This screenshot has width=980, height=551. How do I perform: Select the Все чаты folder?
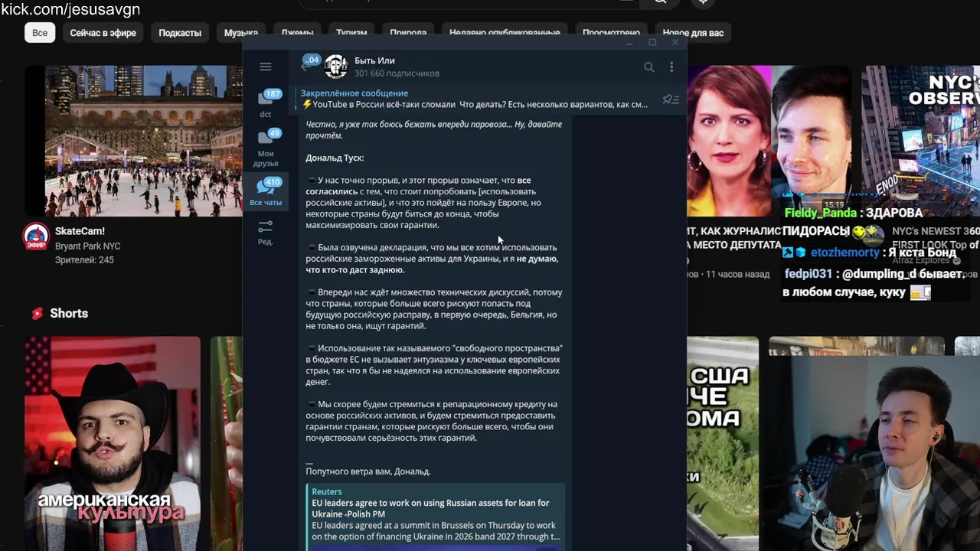tap(265, 191)
